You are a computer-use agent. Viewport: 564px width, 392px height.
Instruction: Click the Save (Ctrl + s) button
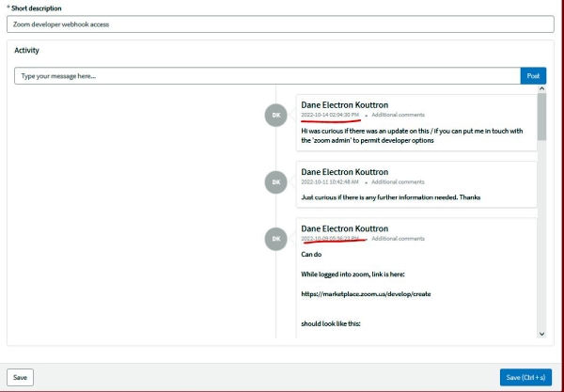click(x=525, y=377)
